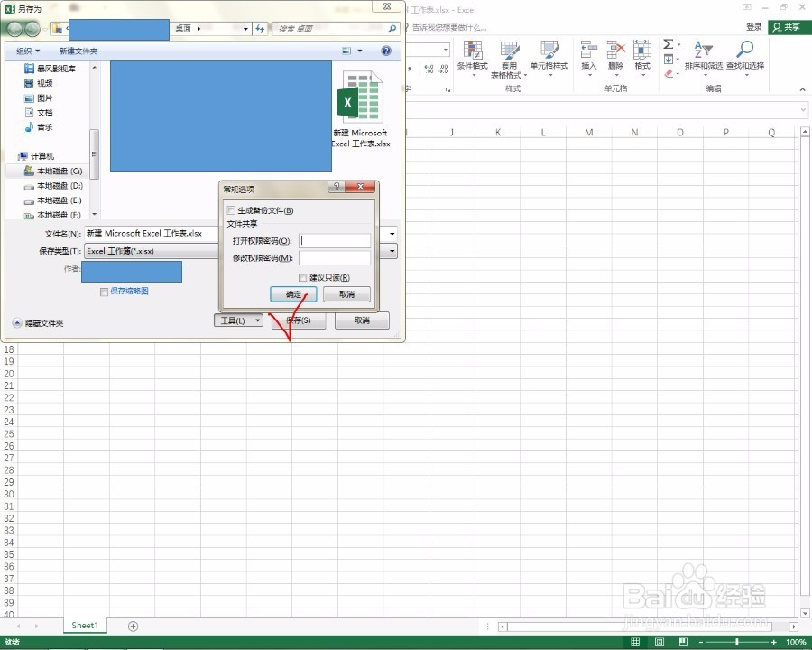Image resolution: width=812 pixels, height=650 pixels.
Task: Open Ribbon Display Options in Excel title bar
Action: tap(747, 7)
